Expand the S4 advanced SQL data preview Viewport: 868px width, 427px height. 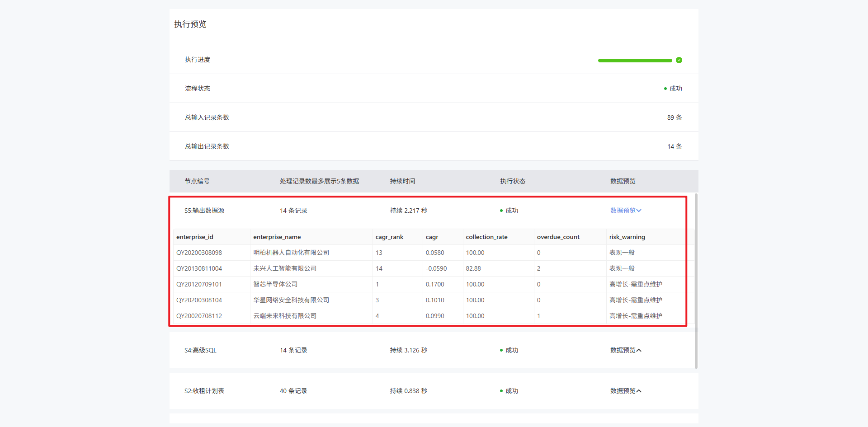[x=626, y=350]
